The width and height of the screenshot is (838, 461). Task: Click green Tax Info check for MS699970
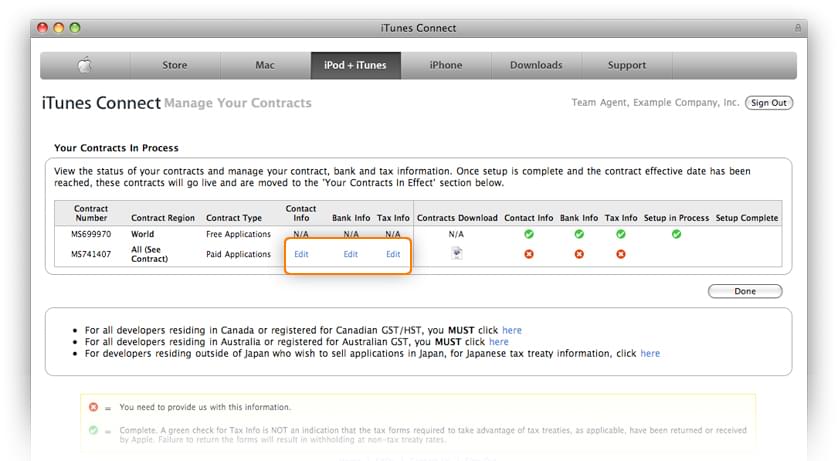point(620,234)
